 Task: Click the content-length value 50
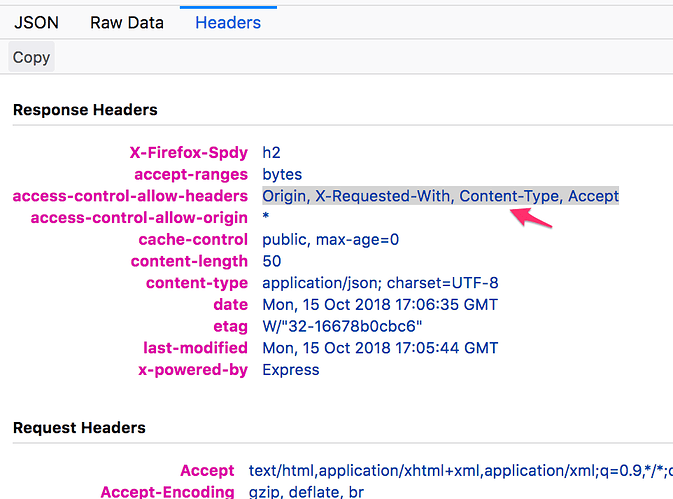(272, 261)
